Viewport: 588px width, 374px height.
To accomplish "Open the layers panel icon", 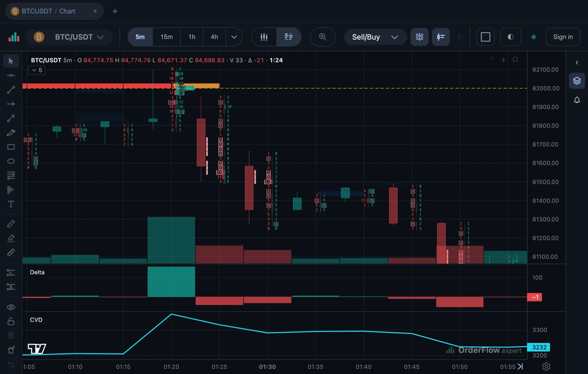I will [x=577, y=81].
